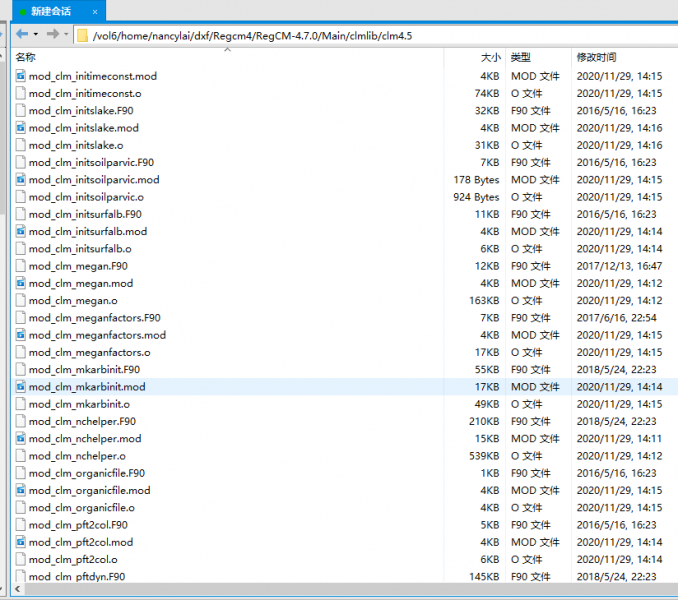678x600 pixels.
Task: Sort by 修改时间 column header
Action: [596, 58]
